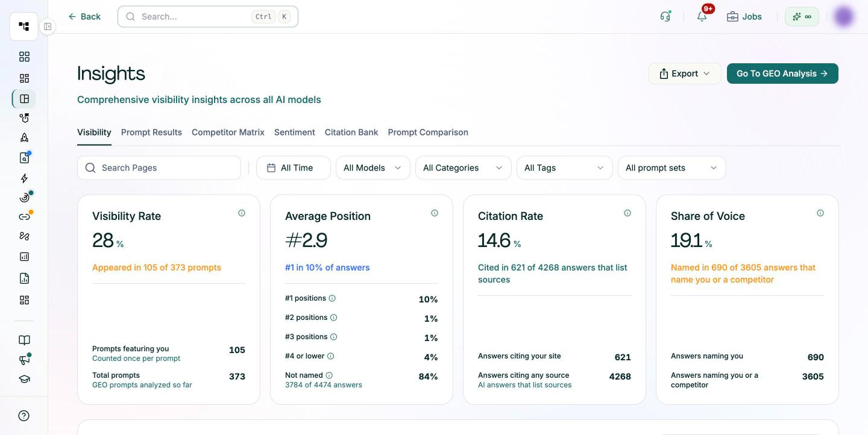Click the megaphone announcements icon
This screenshot has width=868, height=435.
[24, 360]
